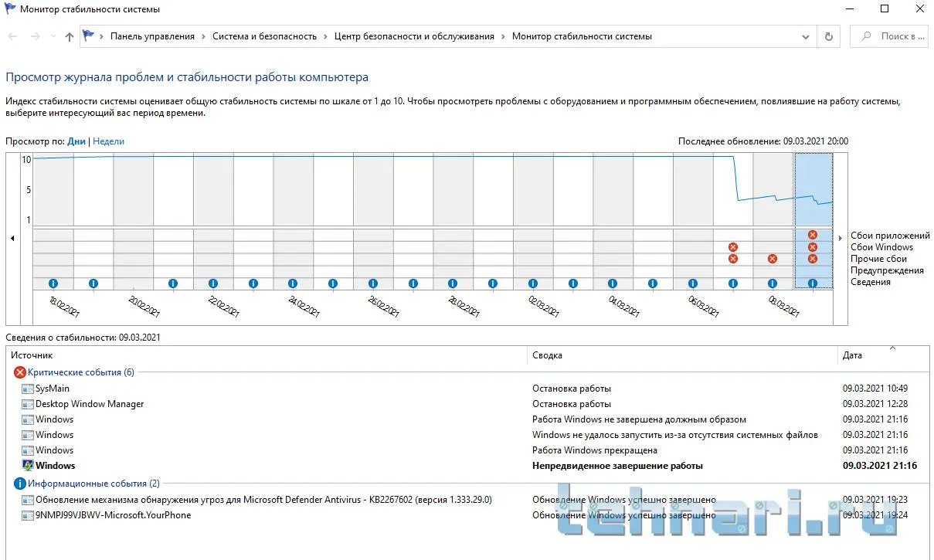Switch view to Недели (Weeks)
Screen dimensions: 934x560
108,141
